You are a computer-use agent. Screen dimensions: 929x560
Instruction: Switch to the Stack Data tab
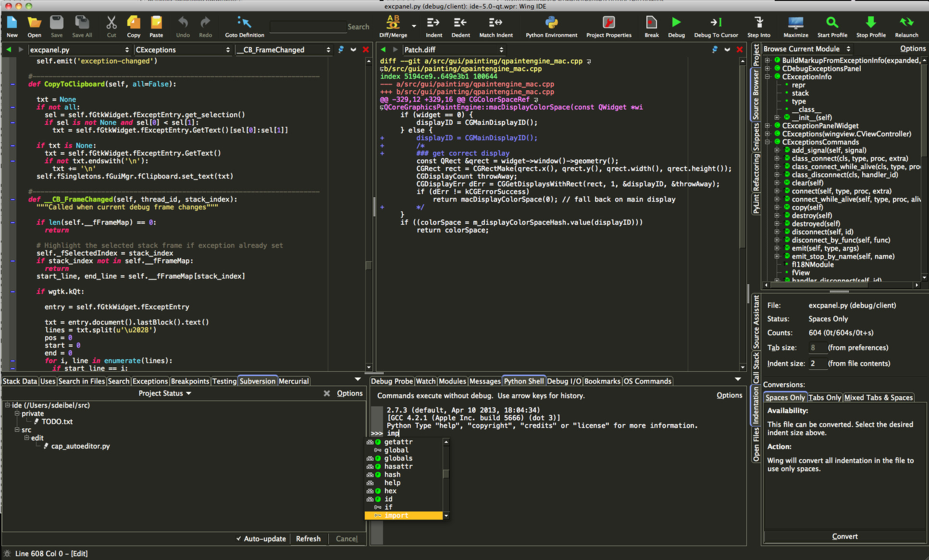[x=19, y=381]
